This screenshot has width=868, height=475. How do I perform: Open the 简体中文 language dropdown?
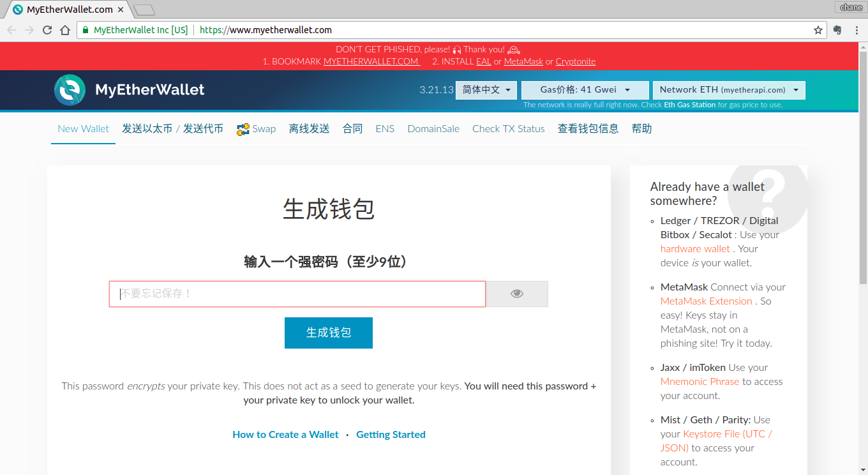tap(486, 90)
